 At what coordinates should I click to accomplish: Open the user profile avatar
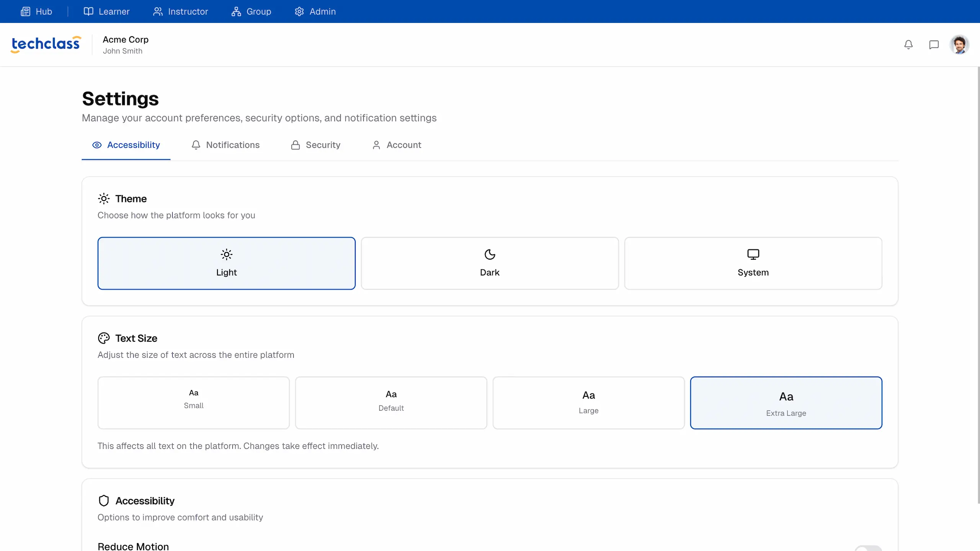(x=959, y=45)
